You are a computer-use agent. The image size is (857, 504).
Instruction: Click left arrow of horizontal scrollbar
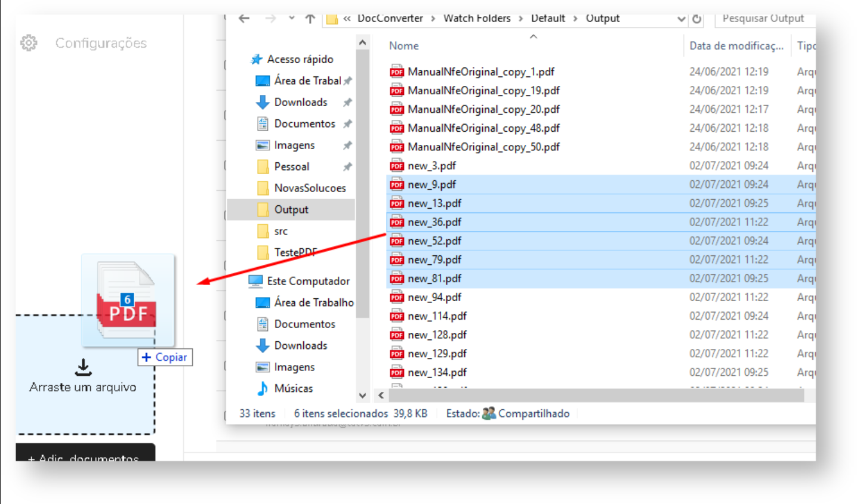click(381, 395)
